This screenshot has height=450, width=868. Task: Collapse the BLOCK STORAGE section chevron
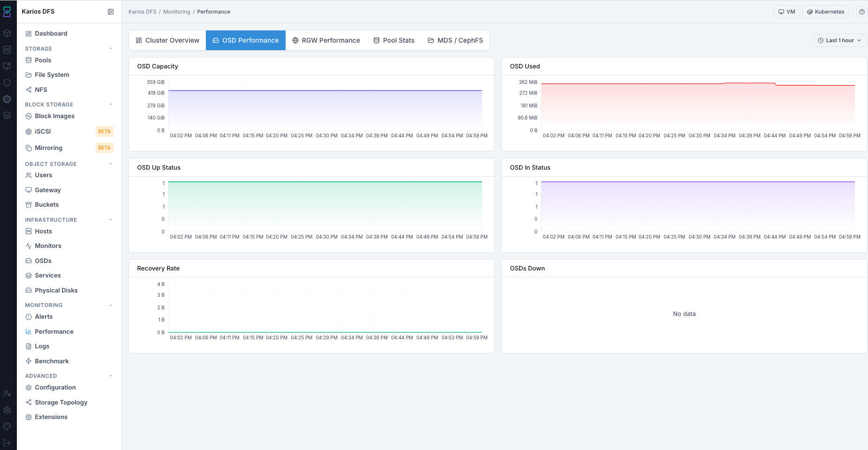tap(111, 105)
